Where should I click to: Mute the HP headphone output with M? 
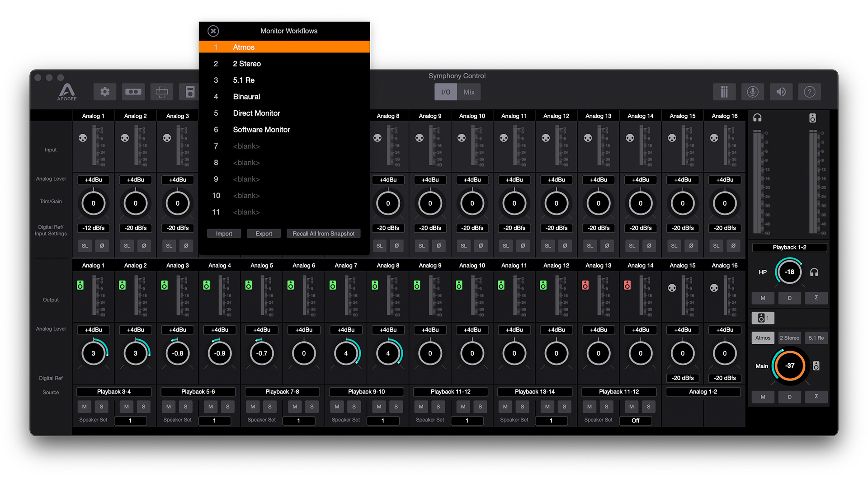(763, 298)
